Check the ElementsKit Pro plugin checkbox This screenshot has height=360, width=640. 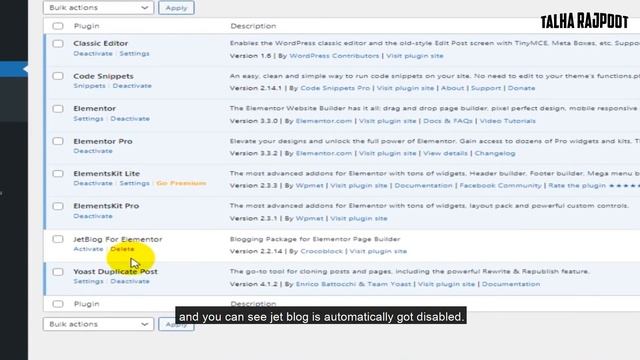point(58,207)
